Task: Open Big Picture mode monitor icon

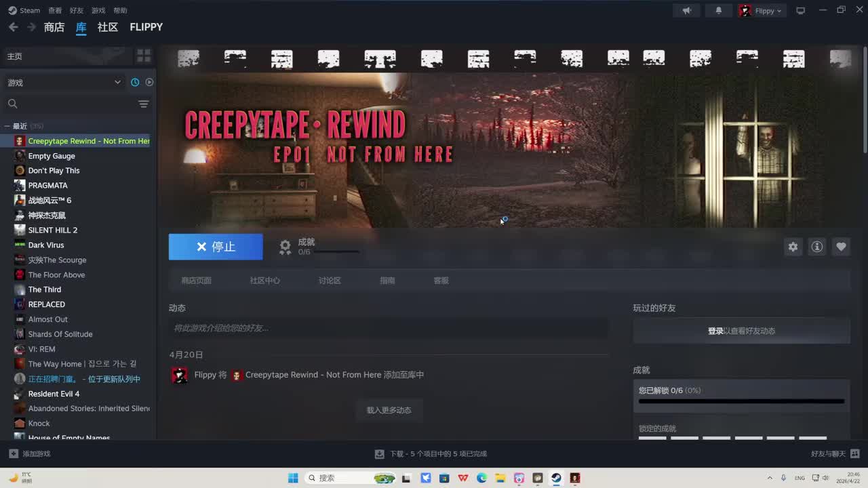Action: coord(801,11)
